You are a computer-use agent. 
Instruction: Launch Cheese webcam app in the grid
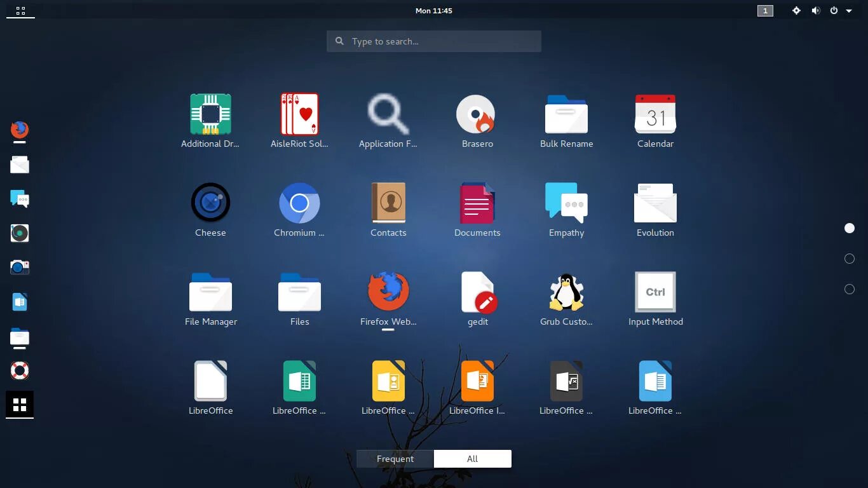(210, 203)
